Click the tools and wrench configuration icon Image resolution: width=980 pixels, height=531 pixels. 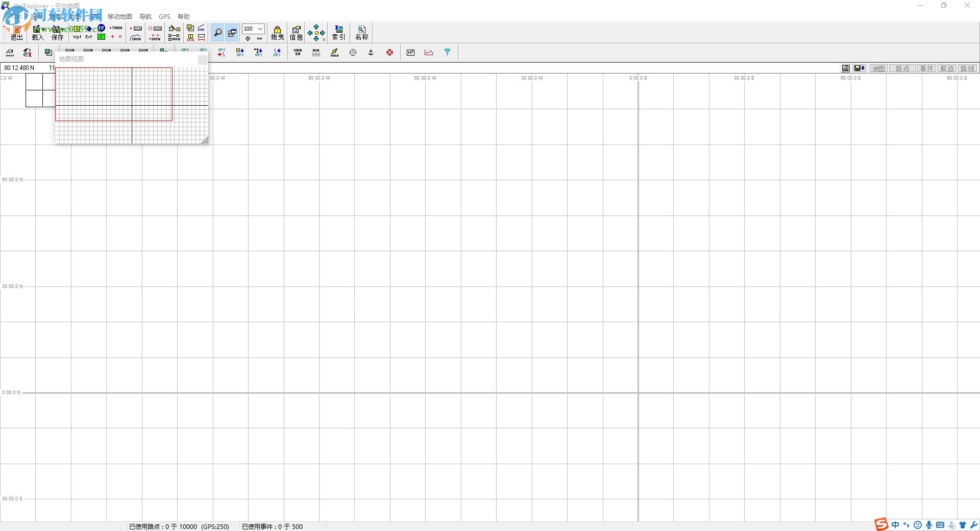[x=28, y=52]
